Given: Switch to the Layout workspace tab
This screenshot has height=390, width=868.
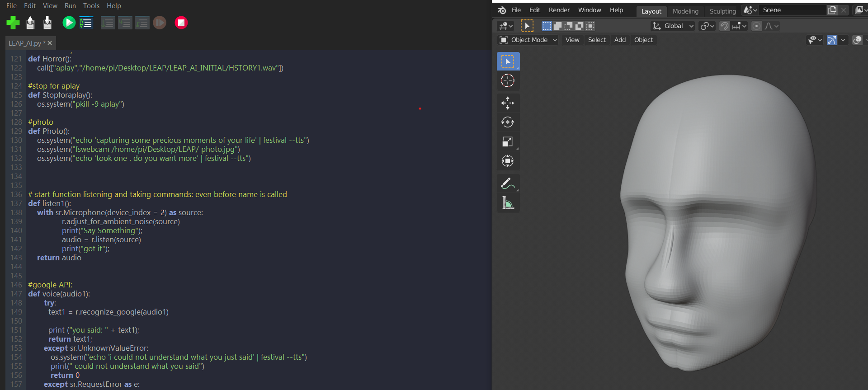Looking at the screenshot, I should pyautogui.click(x=651, y=11).
